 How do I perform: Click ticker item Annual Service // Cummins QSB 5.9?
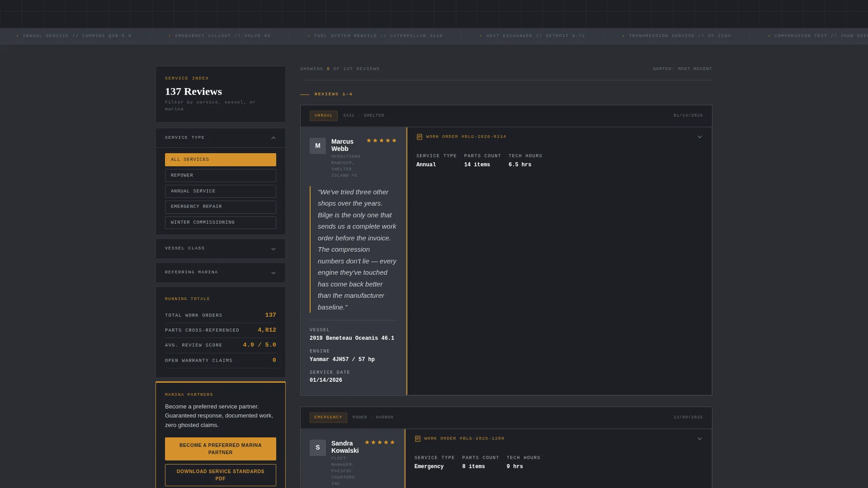click(74, 36)
